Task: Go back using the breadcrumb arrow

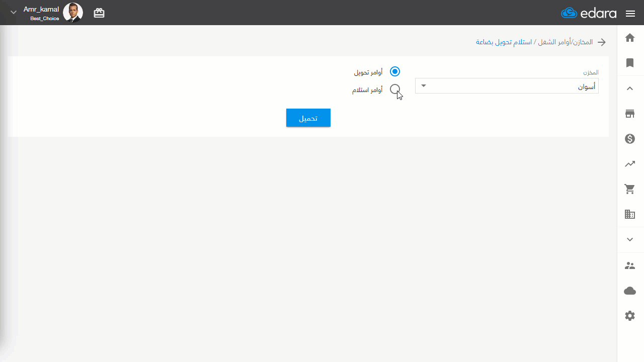Action: pos(602,42)
